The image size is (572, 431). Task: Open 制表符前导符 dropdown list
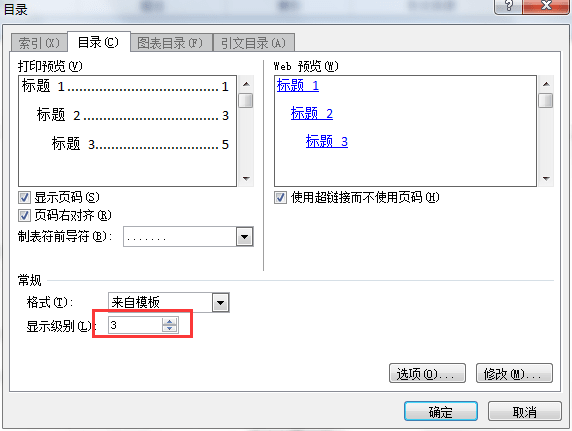point(244,237)
